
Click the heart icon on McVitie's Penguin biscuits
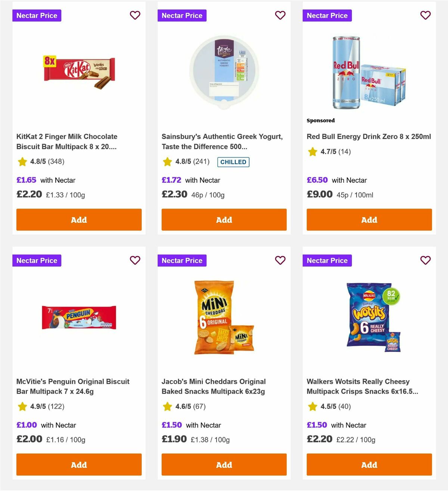(135, 260)
